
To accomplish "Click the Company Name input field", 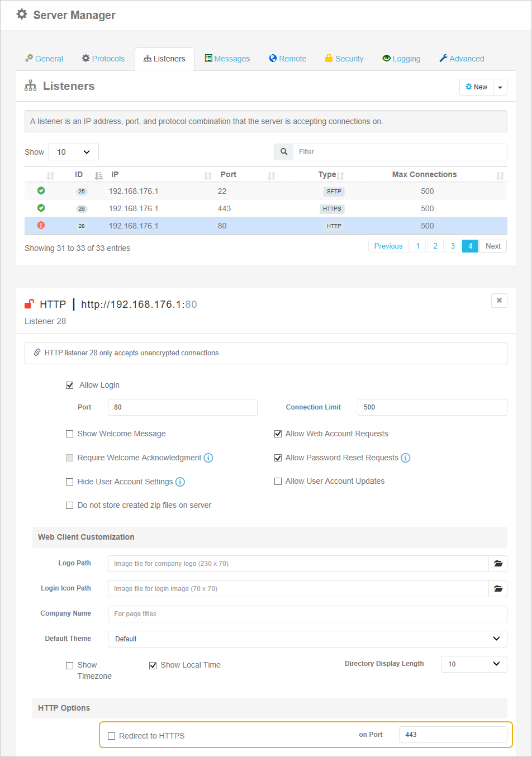I will (x=307, y=614).
